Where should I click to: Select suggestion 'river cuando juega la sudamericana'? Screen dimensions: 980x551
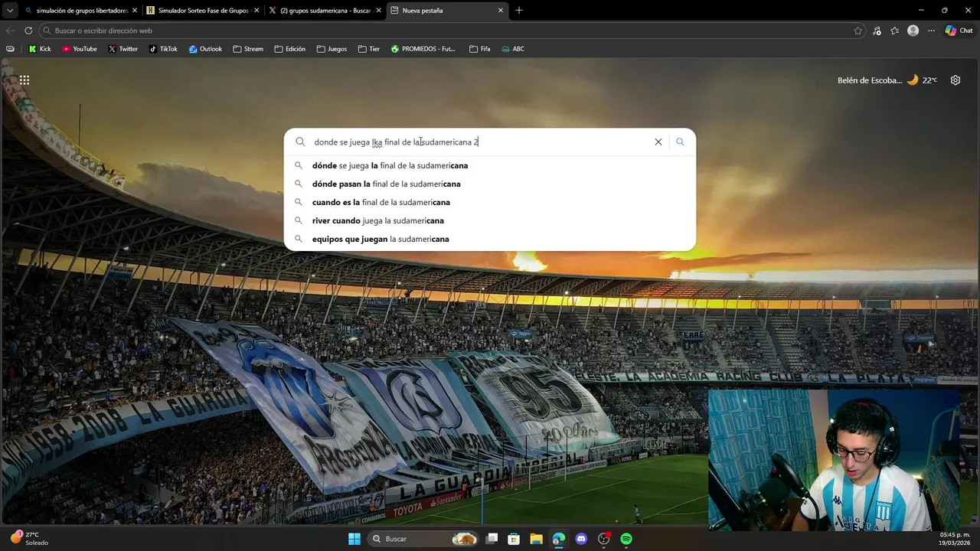[x=490, y=220]
